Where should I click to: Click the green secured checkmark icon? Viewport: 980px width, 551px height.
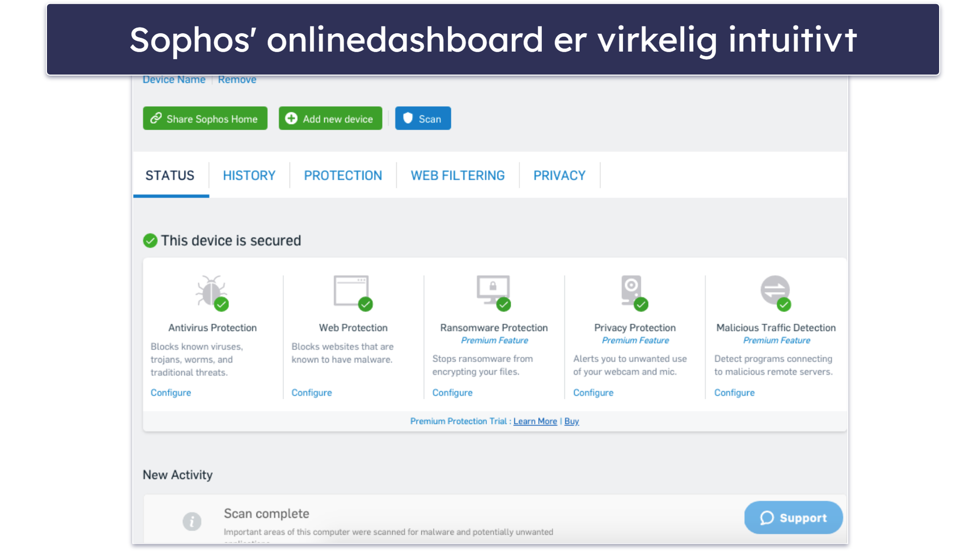150,241
